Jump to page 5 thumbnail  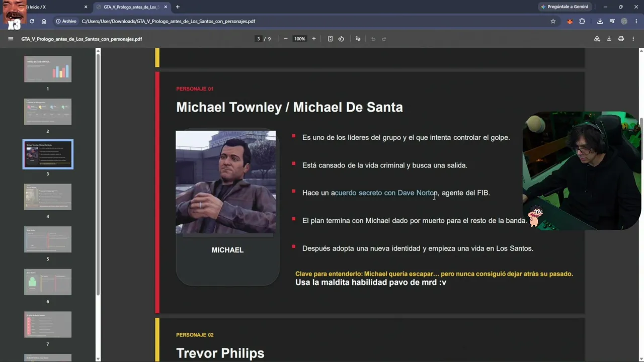pyautogui.click(x=48, y=239)
